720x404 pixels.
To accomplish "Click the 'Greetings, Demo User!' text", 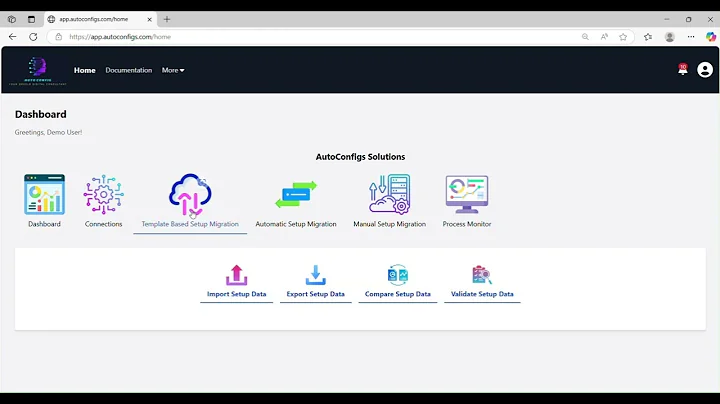I will 48,132.
